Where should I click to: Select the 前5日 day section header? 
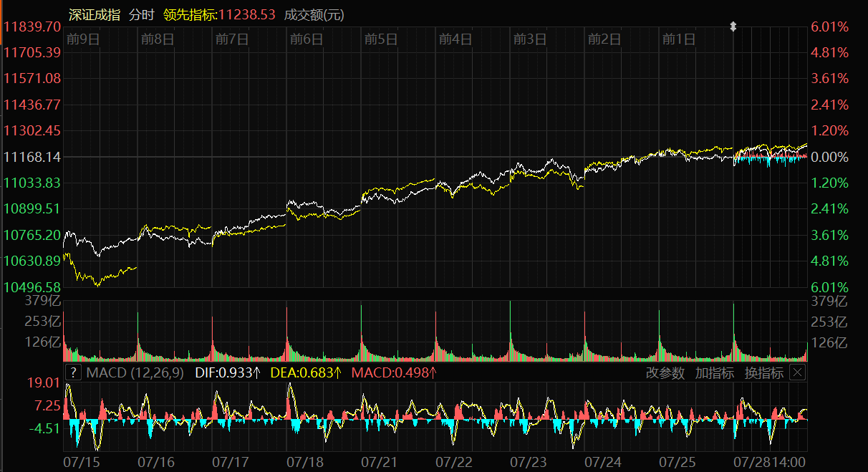coord(380,39)
